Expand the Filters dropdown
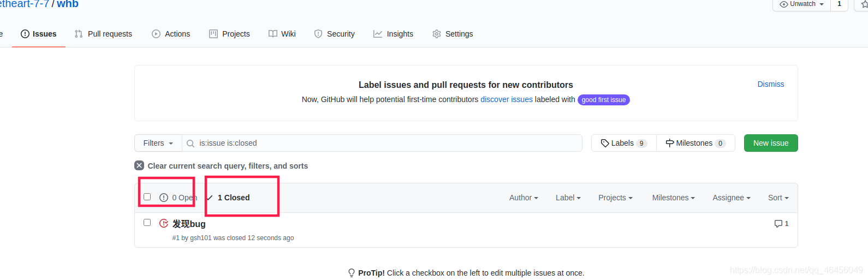The image size is (868, 280). [x=158, y=143]
